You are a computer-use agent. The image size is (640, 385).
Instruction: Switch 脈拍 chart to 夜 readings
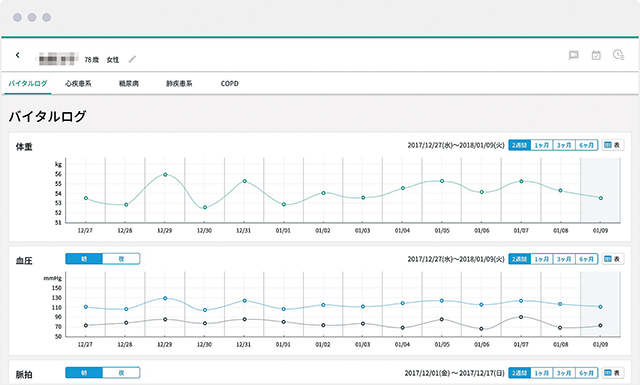point(121,373)
